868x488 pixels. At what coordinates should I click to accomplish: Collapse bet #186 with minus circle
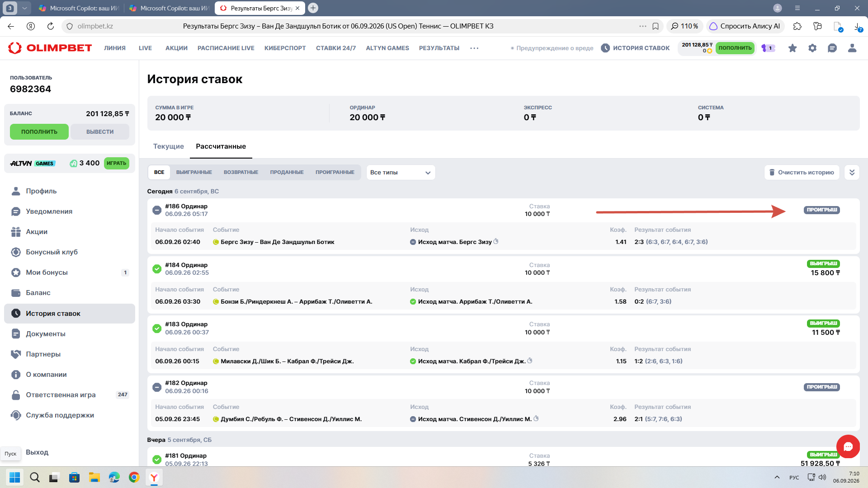pos(157,210)
